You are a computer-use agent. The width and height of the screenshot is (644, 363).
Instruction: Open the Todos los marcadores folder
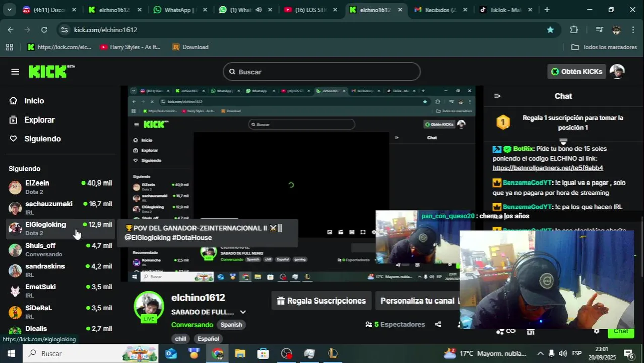tap(604, 47)
